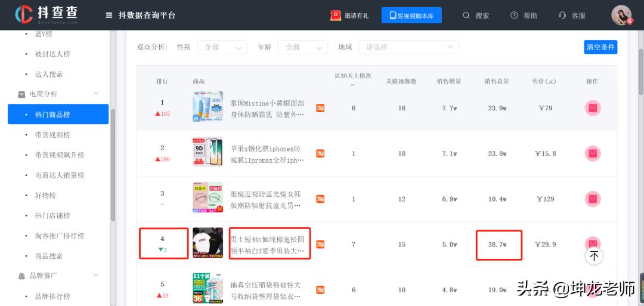
Task: Open the 帮助 question mark icon
Action: tap(514, 15)
